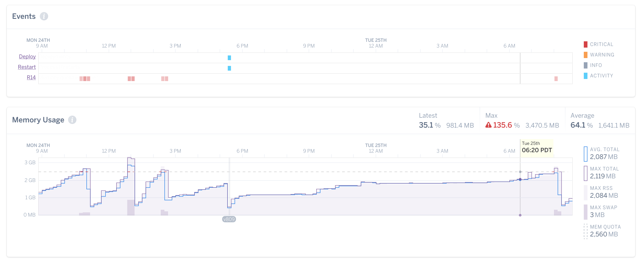Click the red warning icon beside 135.6 %
The image size is (644, 261).
coord(488,125)
